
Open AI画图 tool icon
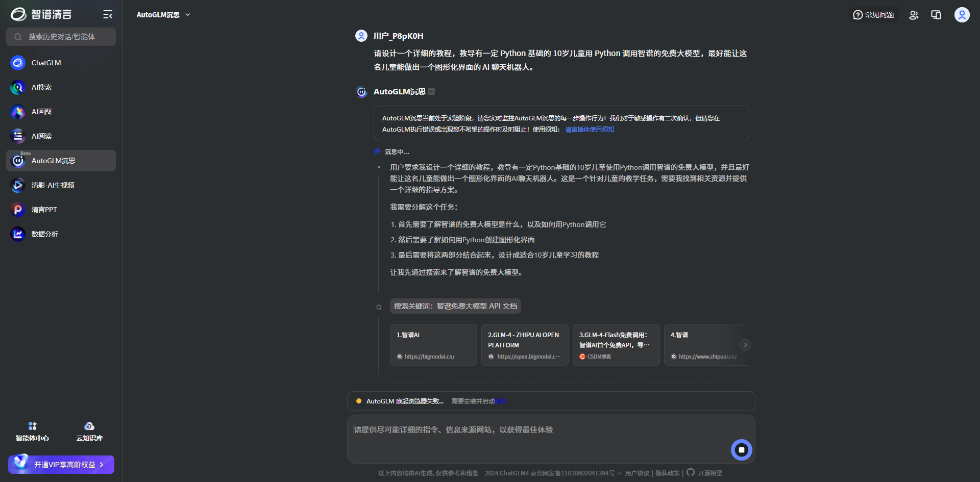click(18, 112)
